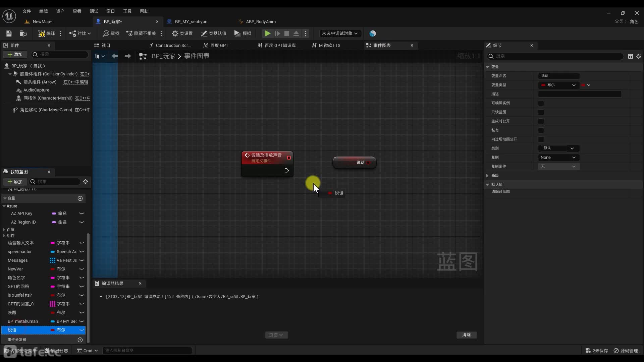Toggle the 可编辑实例 checkbox
The width and height of the screenshot is (644, 362).
tap(541, 103)
